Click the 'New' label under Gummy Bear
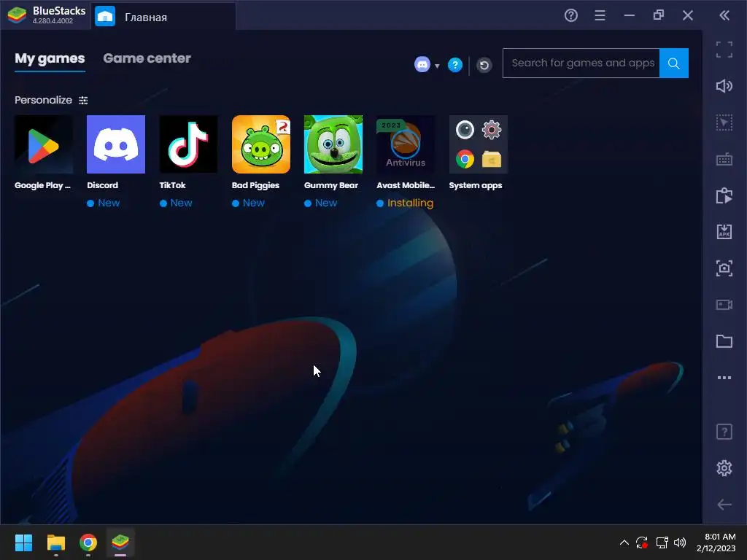747x560 pixels. 326,203
